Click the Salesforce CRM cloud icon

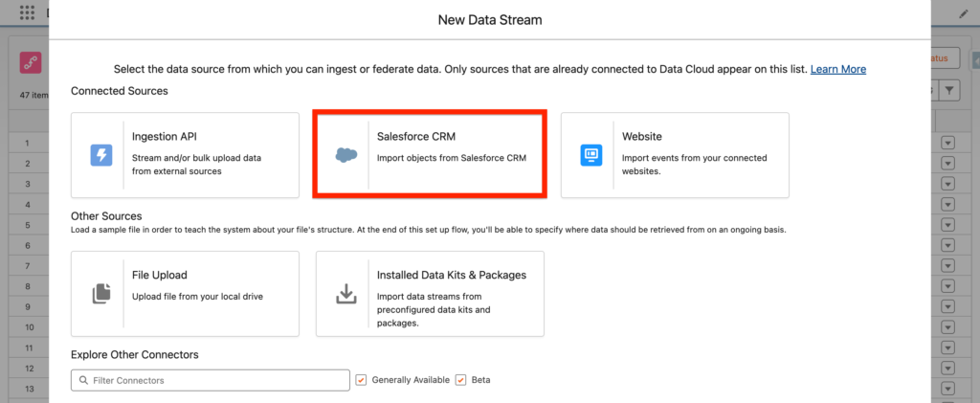345,155
